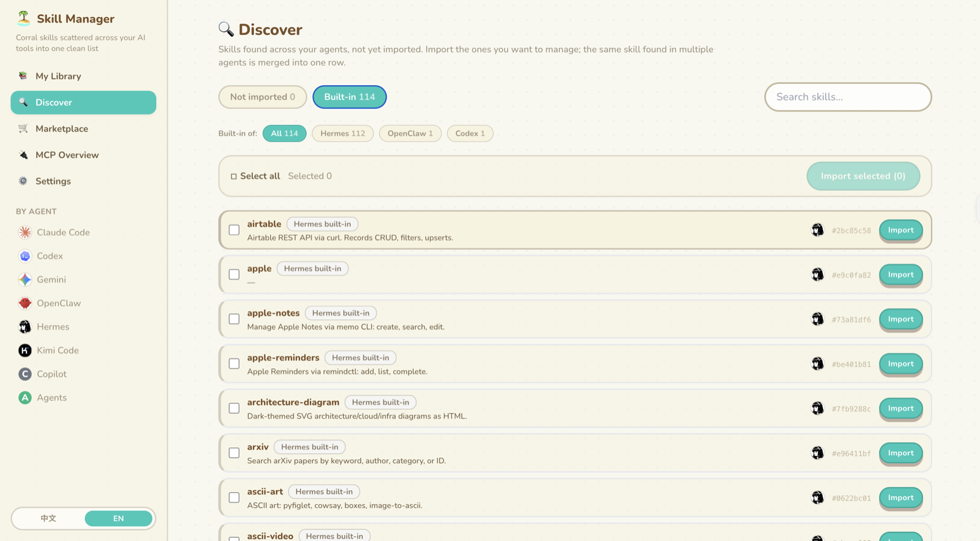The width and height of the screenshot is (980, 541).
Task: Import the airtable skill
Action: pyautogui.click(x=901, y=230)
